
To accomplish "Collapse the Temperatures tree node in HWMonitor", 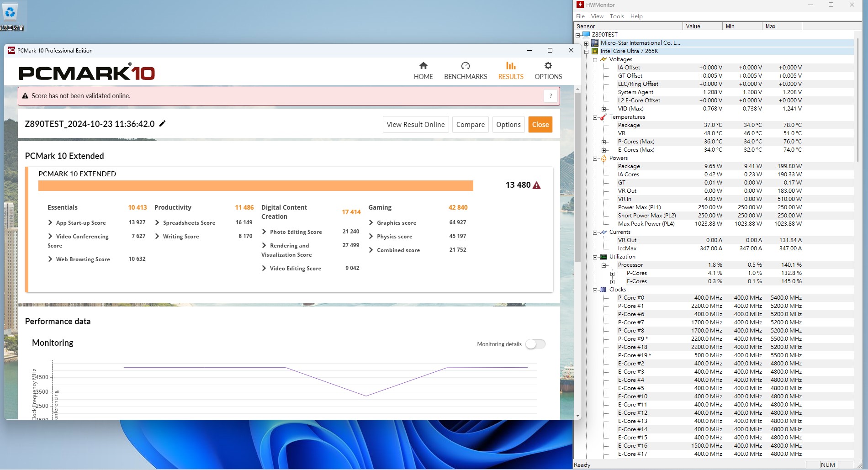I will pyautogui.click(x=595, y=117).
